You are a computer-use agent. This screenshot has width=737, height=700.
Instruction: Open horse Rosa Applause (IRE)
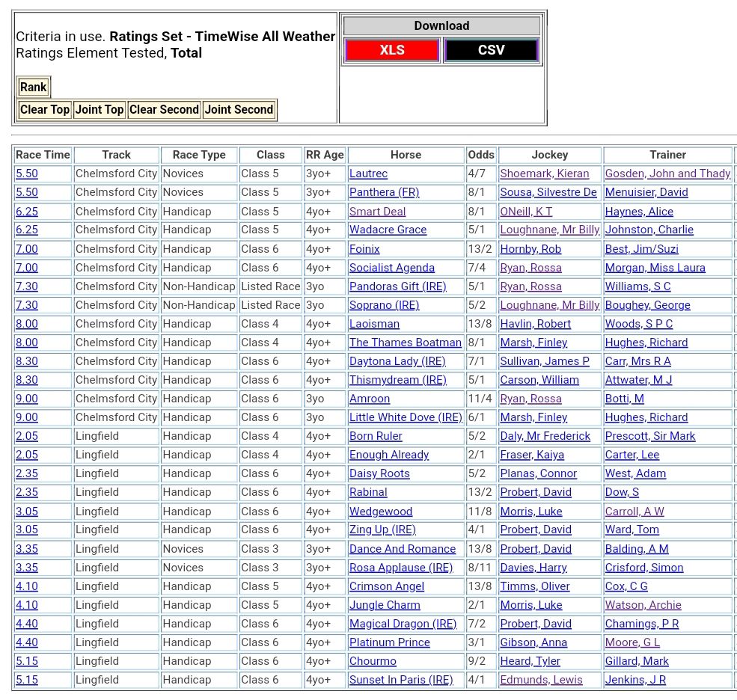(401, 568)
